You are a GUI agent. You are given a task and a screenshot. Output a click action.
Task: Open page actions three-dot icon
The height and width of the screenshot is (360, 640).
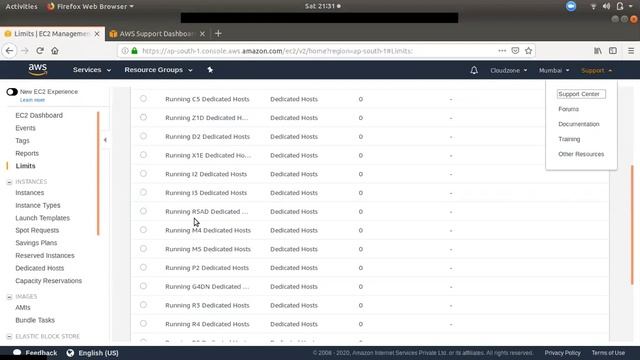click(502, 51)
